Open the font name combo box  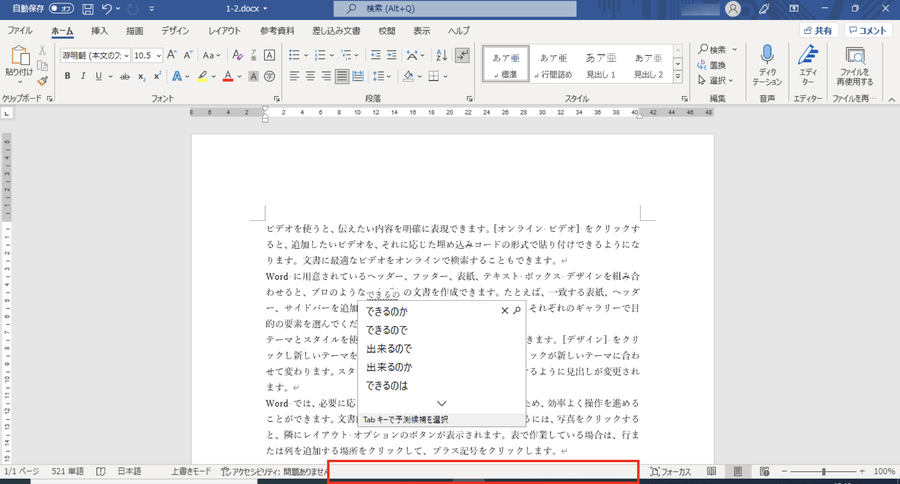[96, 55]
